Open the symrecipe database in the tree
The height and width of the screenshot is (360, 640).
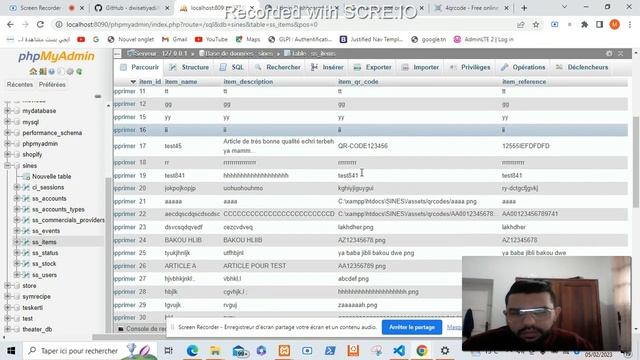37,296
